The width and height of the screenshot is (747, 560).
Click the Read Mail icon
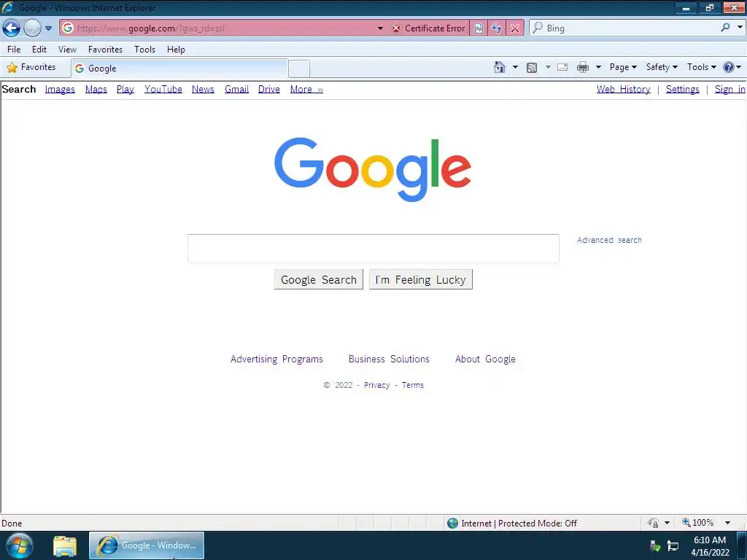[x=562, y=67]
